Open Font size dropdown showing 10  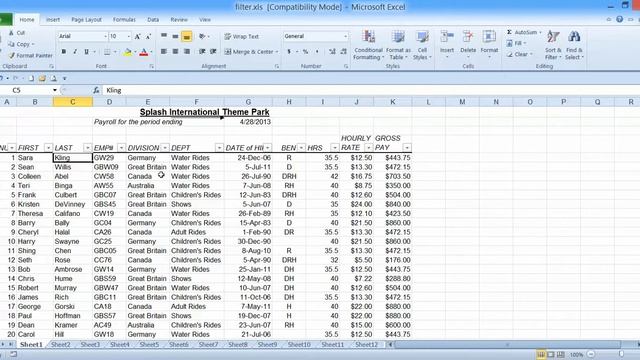click(120, 36)
